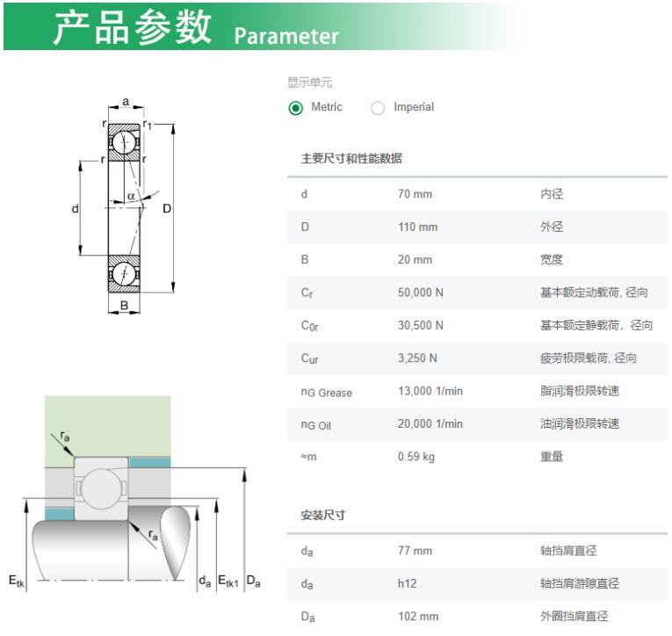Click the 30,500 N static load value
This screenshot has height=636, width=672.
pos(420,325)
